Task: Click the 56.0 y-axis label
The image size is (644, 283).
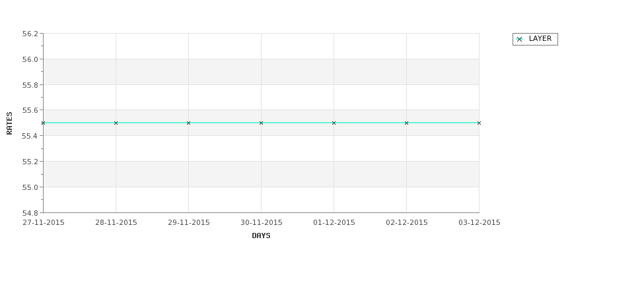Action: (x=30, y=59)
